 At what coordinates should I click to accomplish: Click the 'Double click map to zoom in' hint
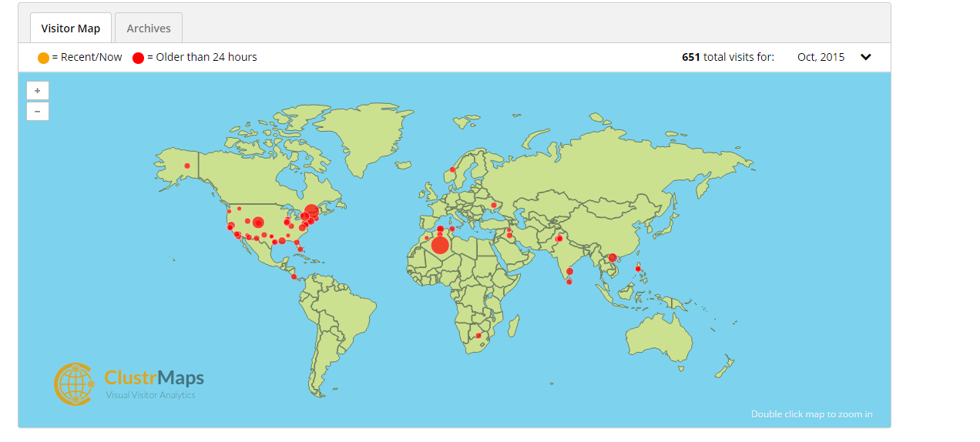(812, 414)
